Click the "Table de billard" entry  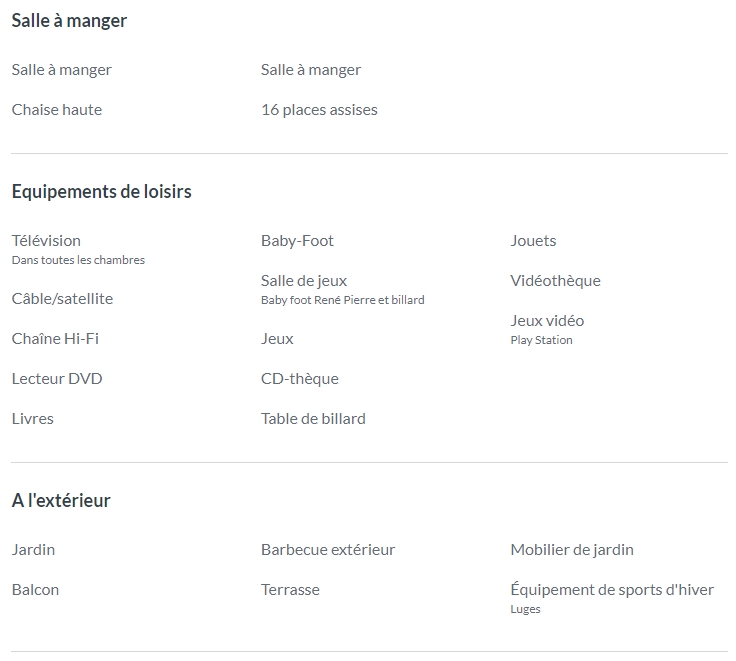coord(313,419)
